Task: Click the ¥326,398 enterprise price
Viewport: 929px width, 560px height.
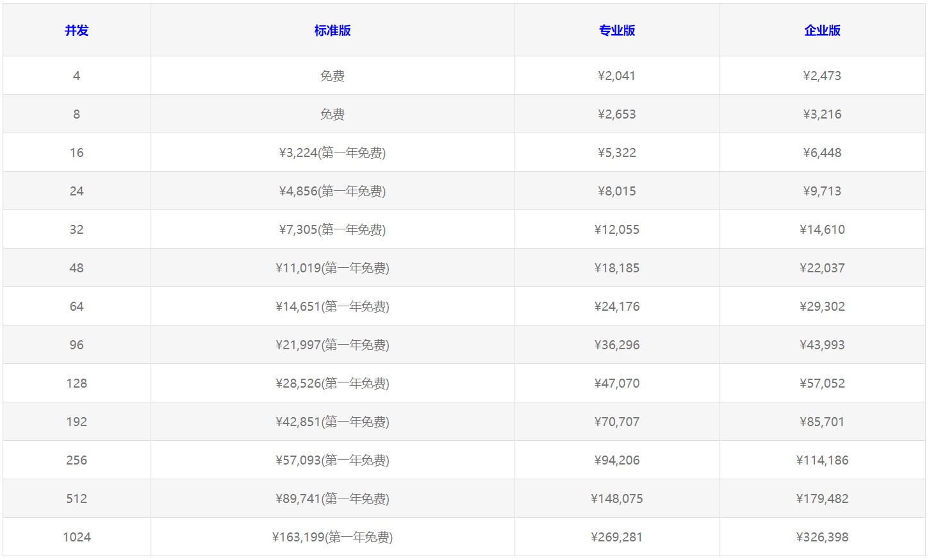Action: 822,537
